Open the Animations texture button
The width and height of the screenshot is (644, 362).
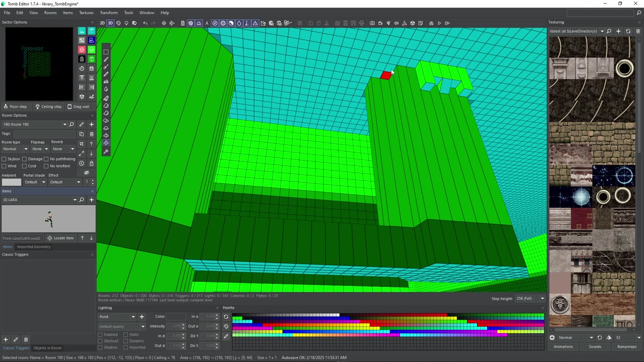pos(563,347)
